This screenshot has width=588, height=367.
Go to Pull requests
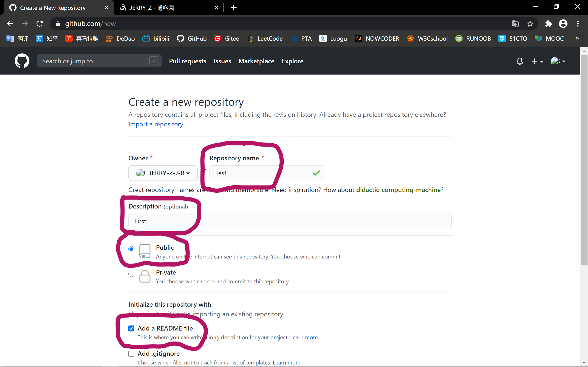[x=188, y=61]
